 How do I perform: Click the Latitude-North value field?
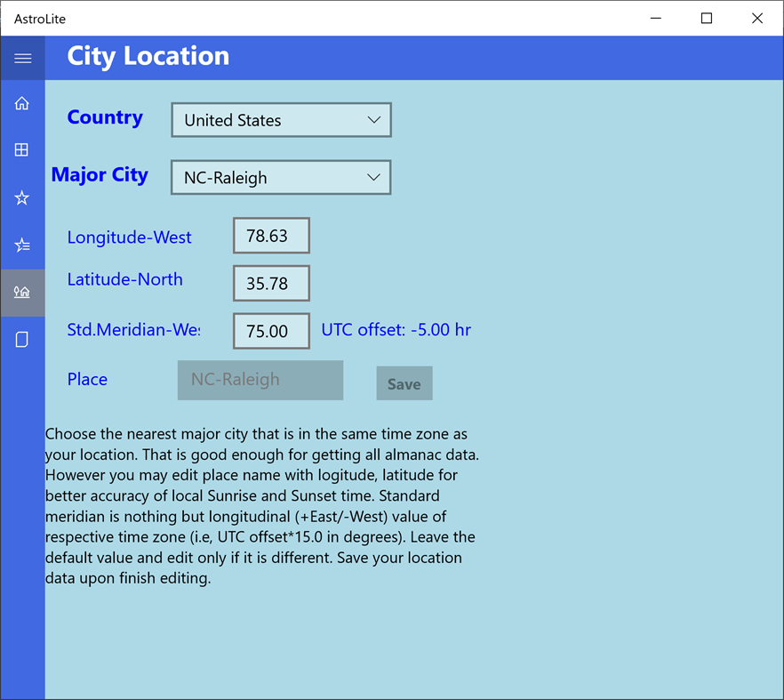pyautogui.click(x=271, y=283)
